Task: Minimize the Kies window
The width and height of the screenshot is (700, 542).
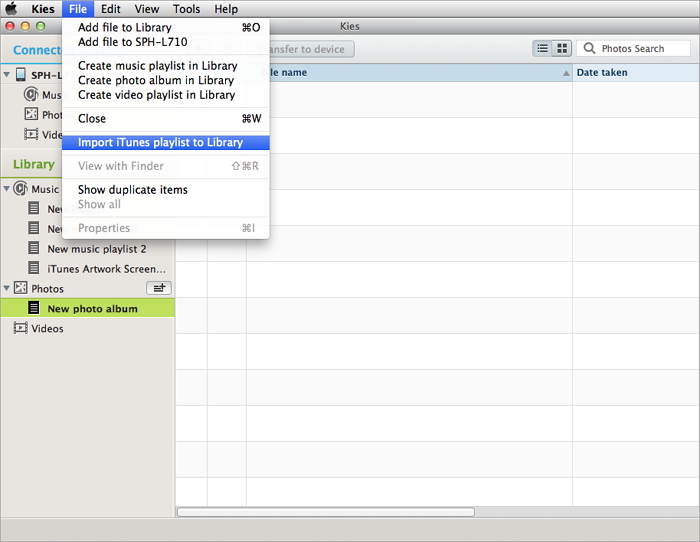Action: coord(25,26)
